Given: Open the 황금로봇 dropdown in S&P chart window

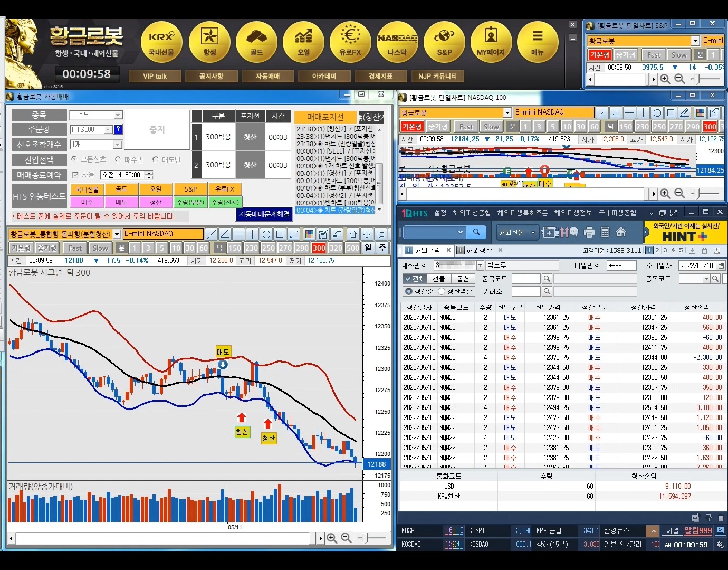Looking at the screenshot, I should 695,41.
